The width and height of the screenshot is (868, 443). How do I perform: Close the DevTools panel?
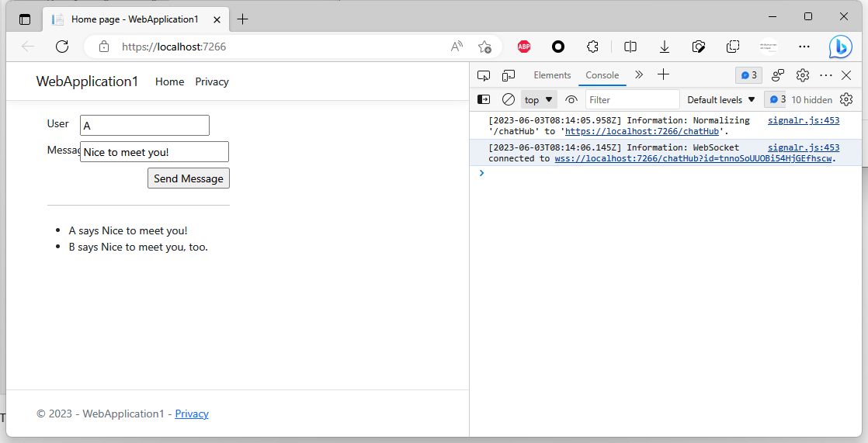click(x=845, y=75)
